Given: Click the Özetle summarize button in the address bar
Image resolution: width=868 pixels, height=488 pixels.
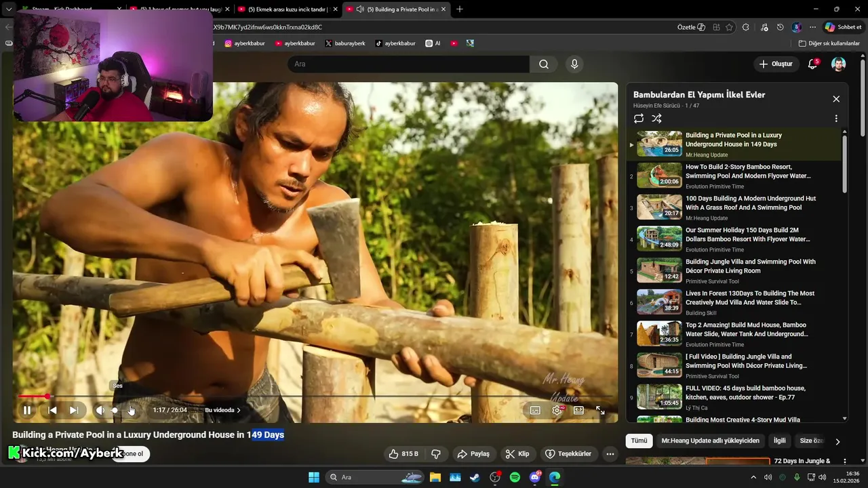Looking at the screenshot, I should point(692,27).
